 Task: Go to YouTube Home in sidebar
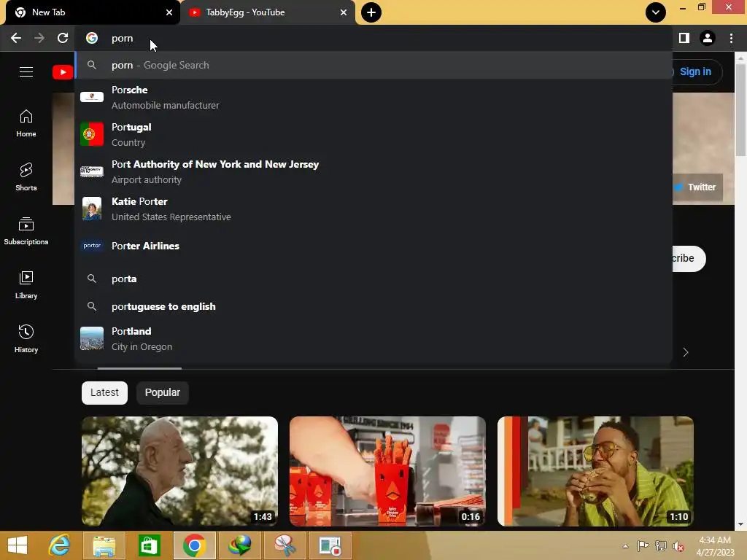point(26,123)
